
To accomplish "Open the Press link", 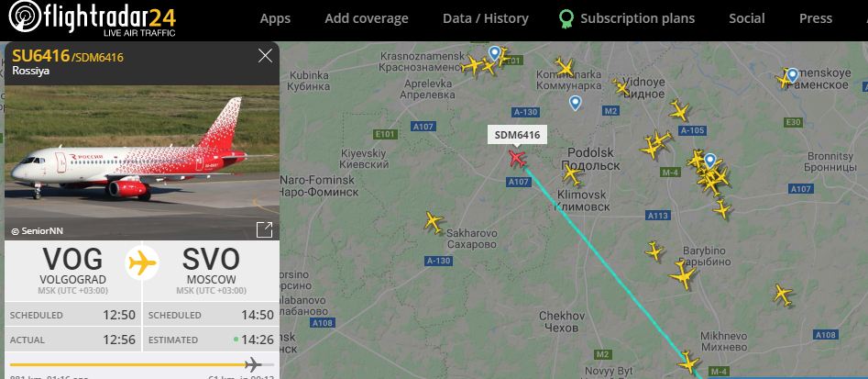I will point(816,18).
